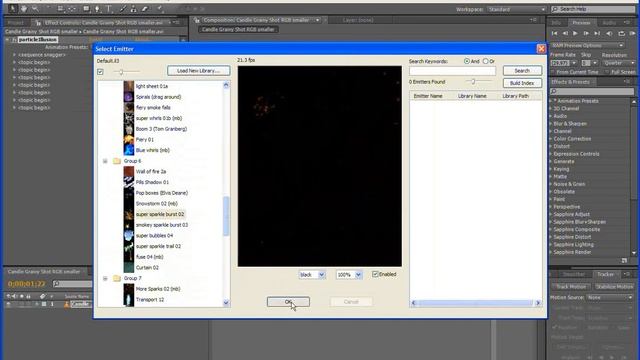The width and height of the screenshot is (640, 360).
Task: Toggle loop option in Preview panel
Action: click(621, 33)
